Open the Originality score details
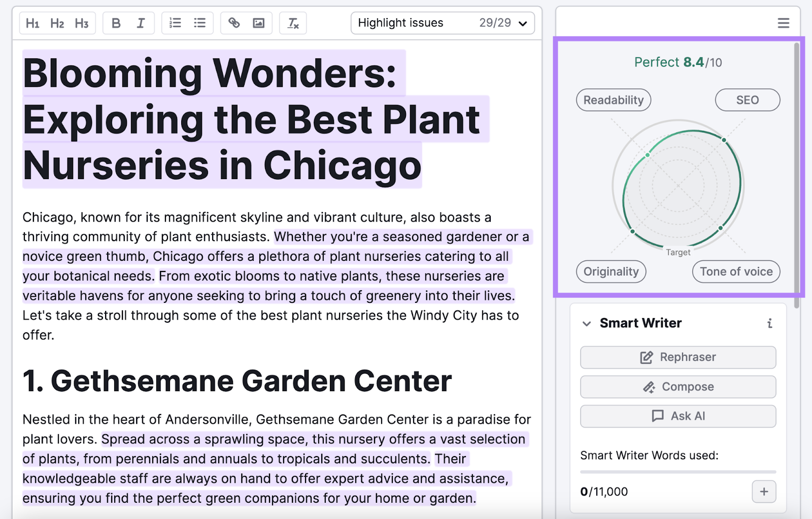Viewport: 812px width, 519px height. point(611,272)
